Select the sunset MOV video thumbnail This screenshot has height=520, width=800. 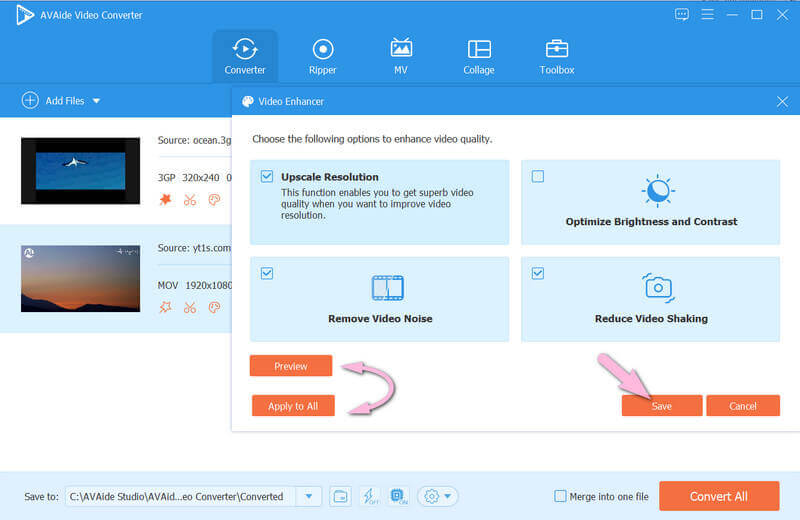coord(81,279)
